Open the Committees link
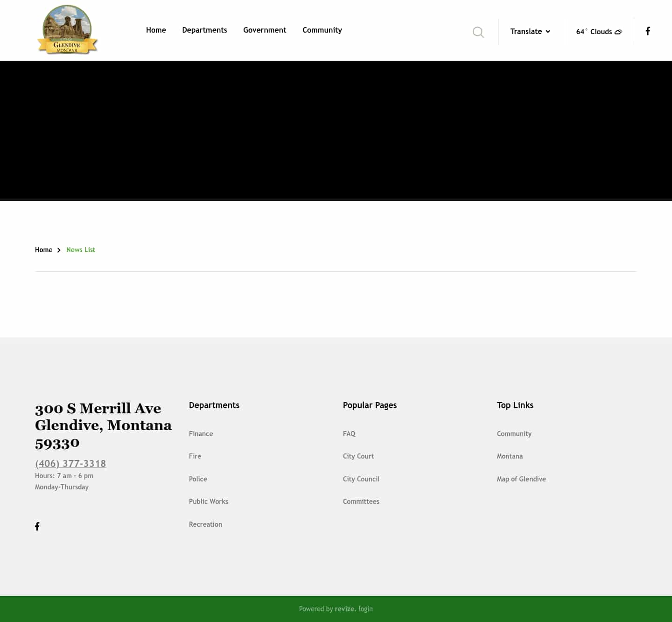 coord(361,502)
